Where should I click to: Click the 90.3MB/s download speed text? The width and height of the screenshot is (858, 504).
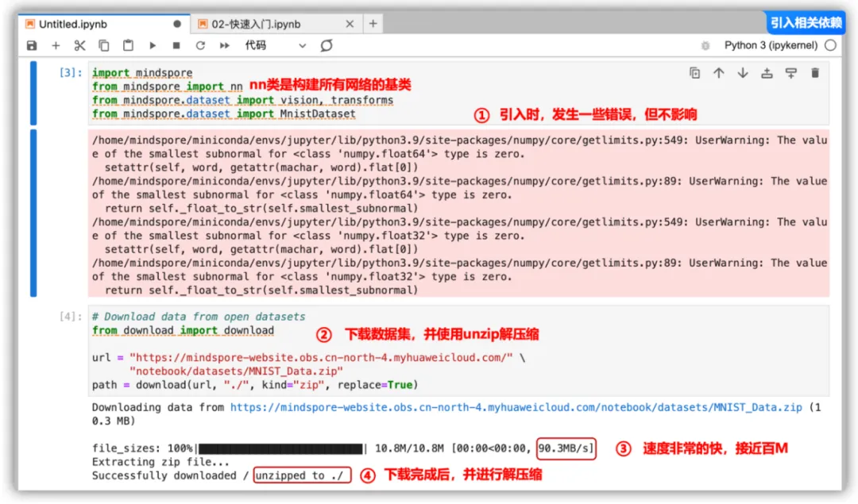coord(566,448)
